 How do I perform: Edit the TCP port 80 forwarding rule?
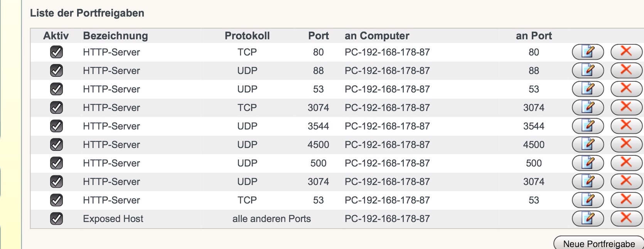click(587, 52)
